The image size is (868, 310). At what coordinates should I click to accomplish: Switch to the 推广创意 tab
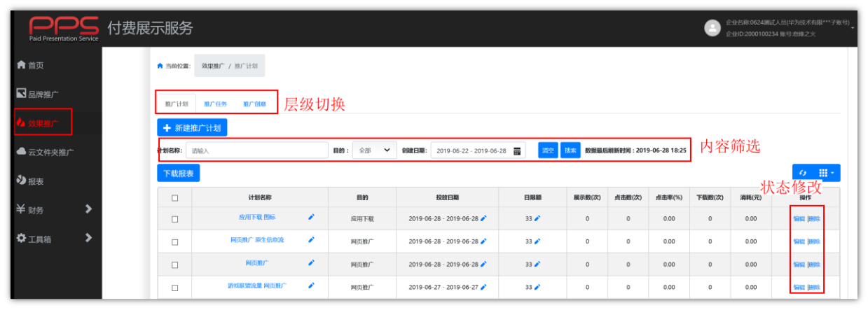click(x=254, y=104)
